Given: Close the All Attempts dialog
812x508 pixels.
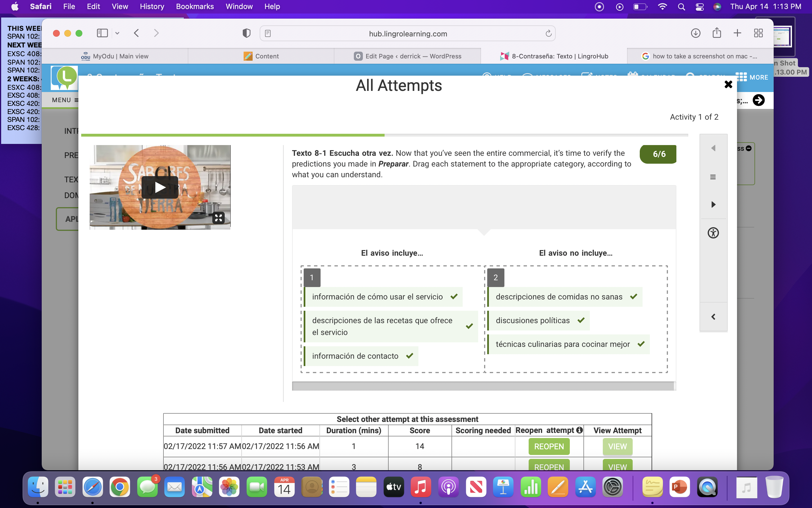Looking at the screenshot, I should tap(728, 84).
